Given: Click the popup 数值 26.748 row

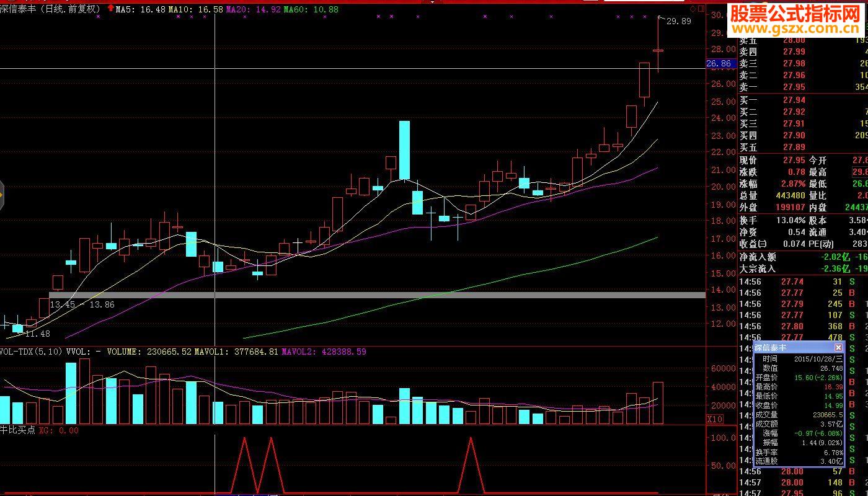Looking at the screenshot, I should point(799,368).
